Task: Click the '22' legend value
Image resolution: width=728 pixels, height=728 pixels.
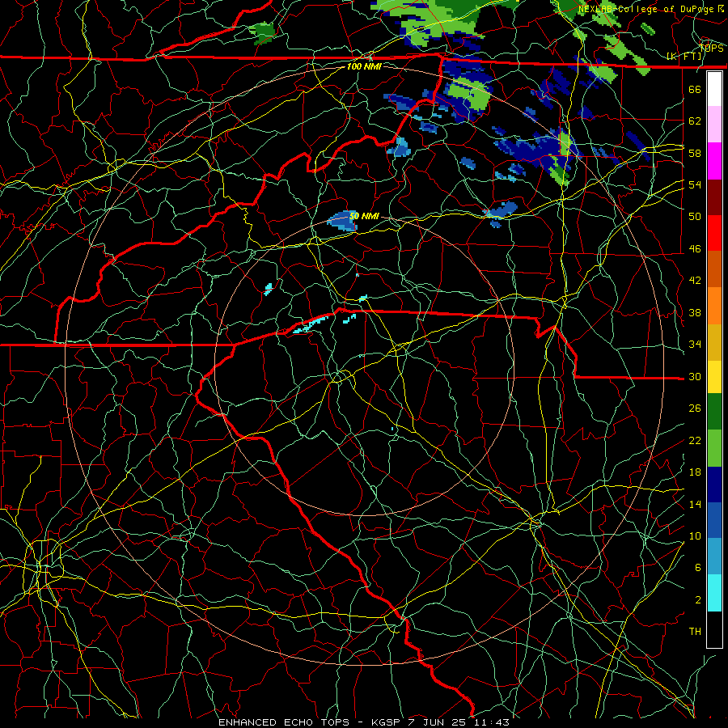Action: (695, 440)
